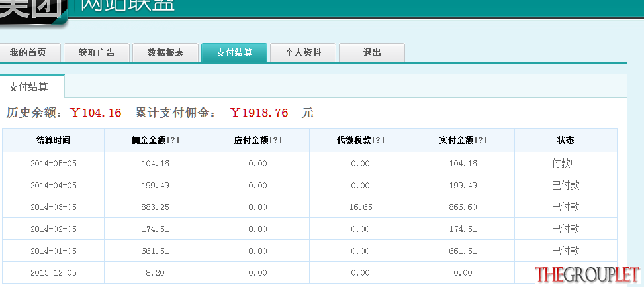Image resolution: width=644 pixels, height=287 pixels.
Task: Click the total paid commission ￥1918.76
Action: pyautogui.click(x=259, y=113)
